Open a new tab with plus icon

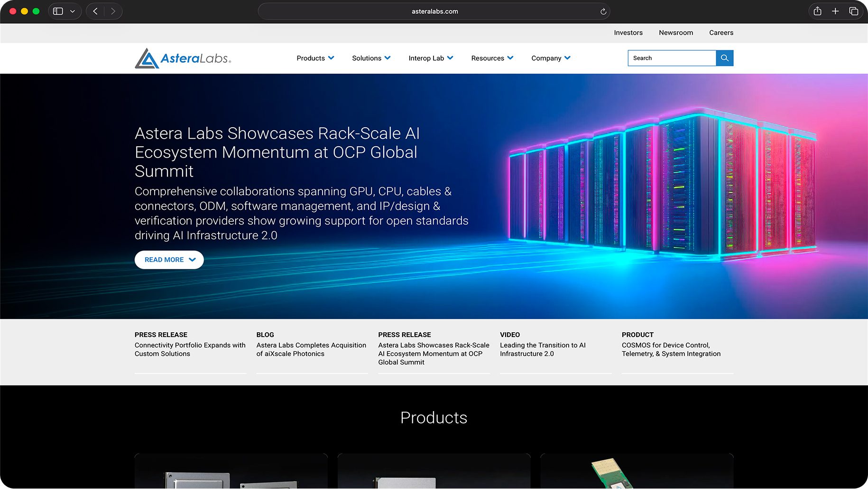click(835, 11)
